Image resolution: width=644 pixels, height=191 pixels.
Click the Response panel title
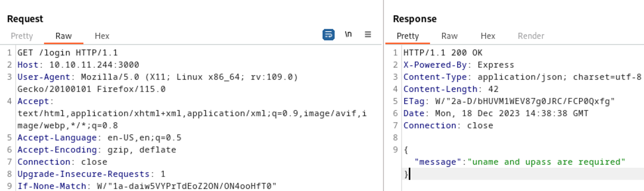415,19
